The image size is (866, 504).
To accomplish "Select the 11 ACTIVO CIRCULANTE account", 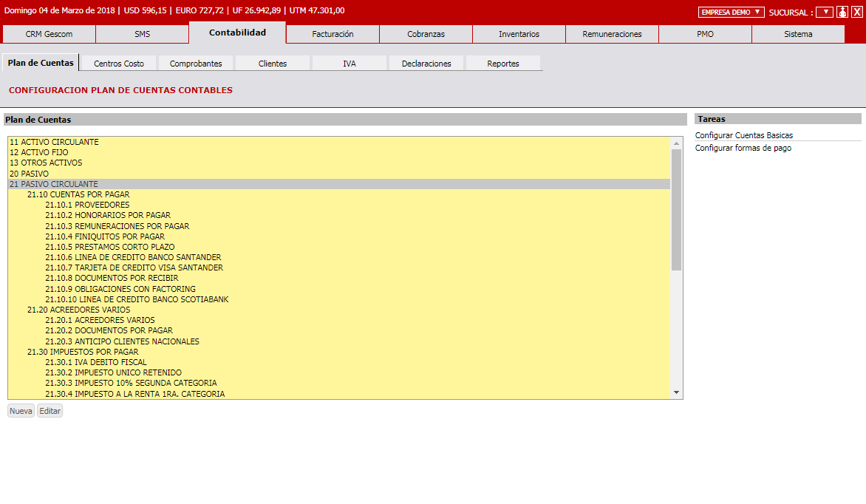I will point(54,142).
